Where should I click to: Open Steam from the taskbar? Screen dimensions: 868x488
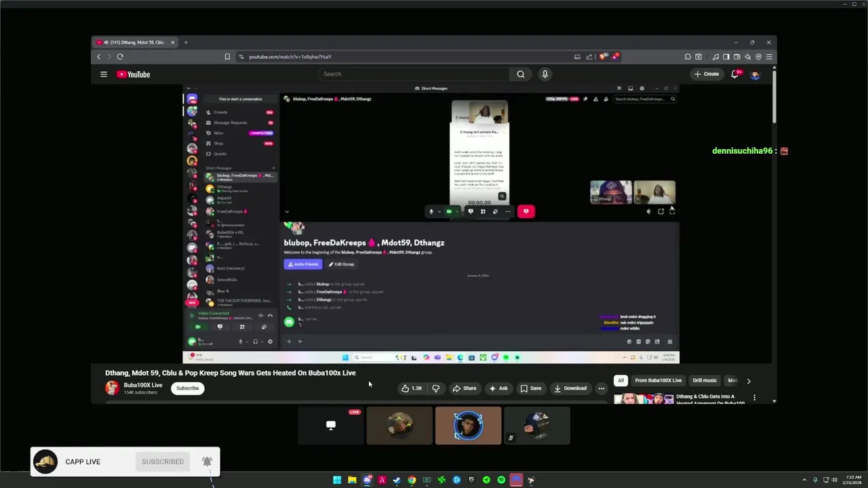pyautogui.click(x=397, y=480)
